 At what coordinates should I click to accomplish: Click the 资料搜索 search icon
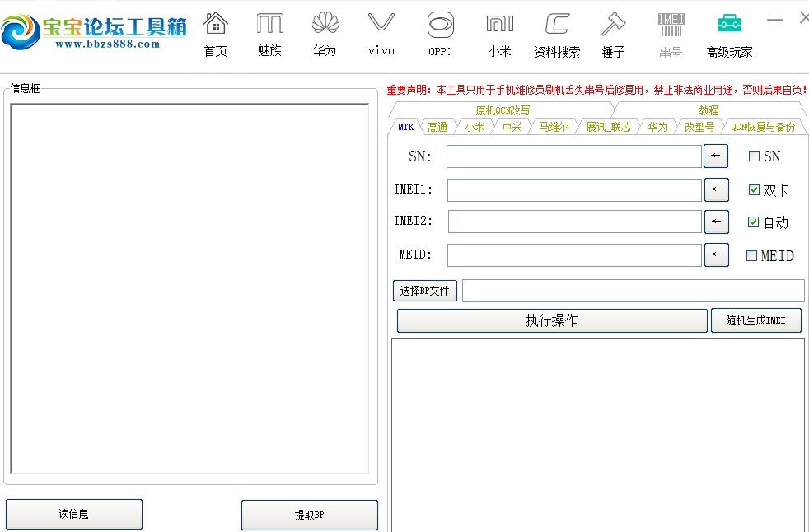556,33
